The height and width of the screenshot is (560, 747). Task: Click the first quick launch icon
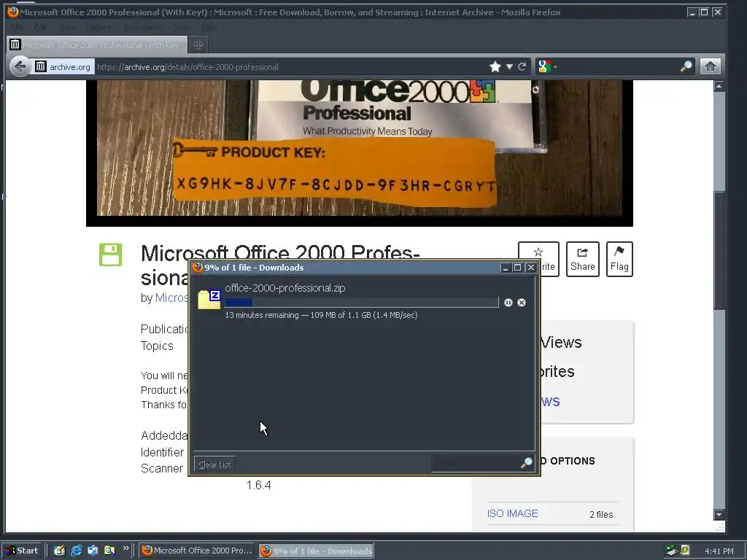[59, 551]
